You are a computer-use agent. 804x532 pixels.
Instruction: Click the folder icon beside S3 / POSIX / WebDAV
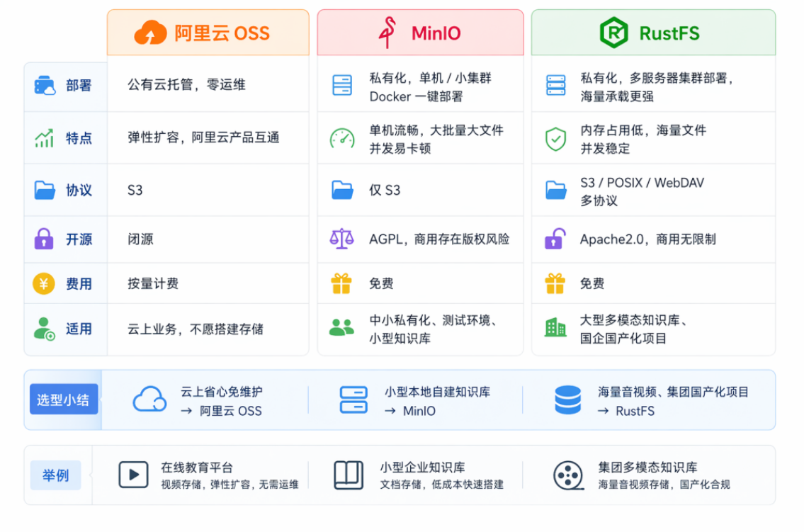(x=556, y=190)
